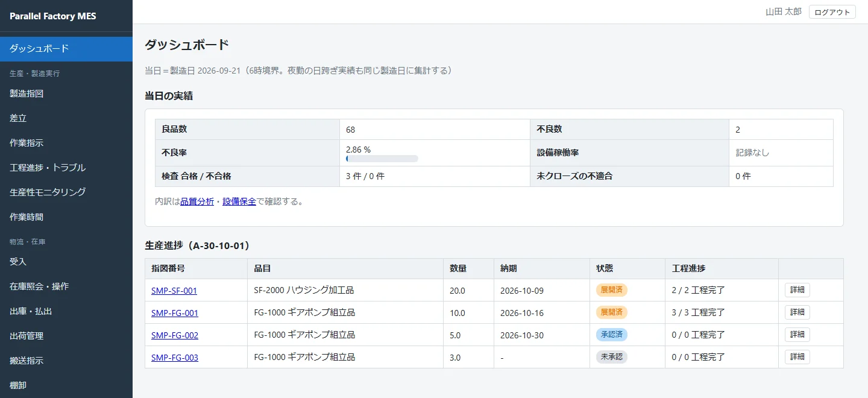This screenshot has width=868, height=398.
Task: Click the 承認済 status badge
Action: 612,335
